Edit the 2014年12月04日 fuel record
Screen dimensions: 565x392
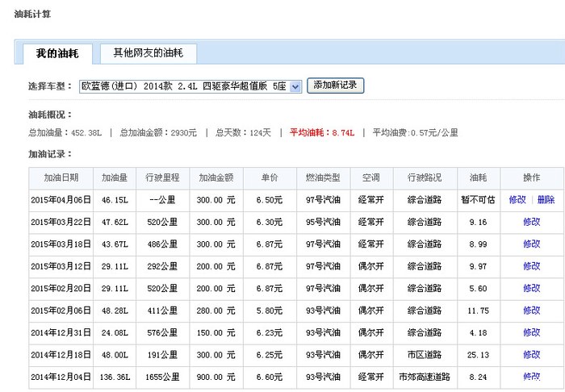point(531,376)
